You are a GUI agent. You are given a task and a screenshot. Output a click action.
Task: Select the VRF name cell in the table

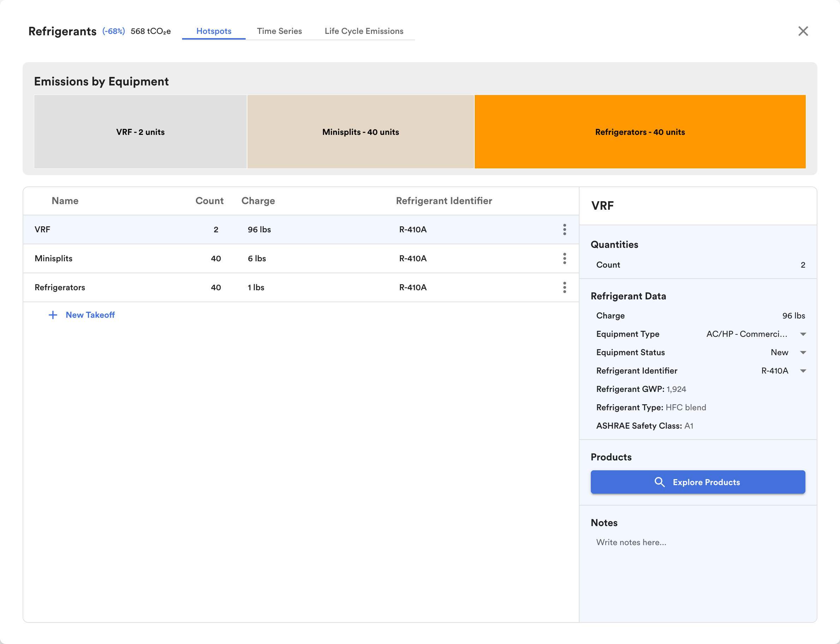pyautogui.click(x=43, y=229)
